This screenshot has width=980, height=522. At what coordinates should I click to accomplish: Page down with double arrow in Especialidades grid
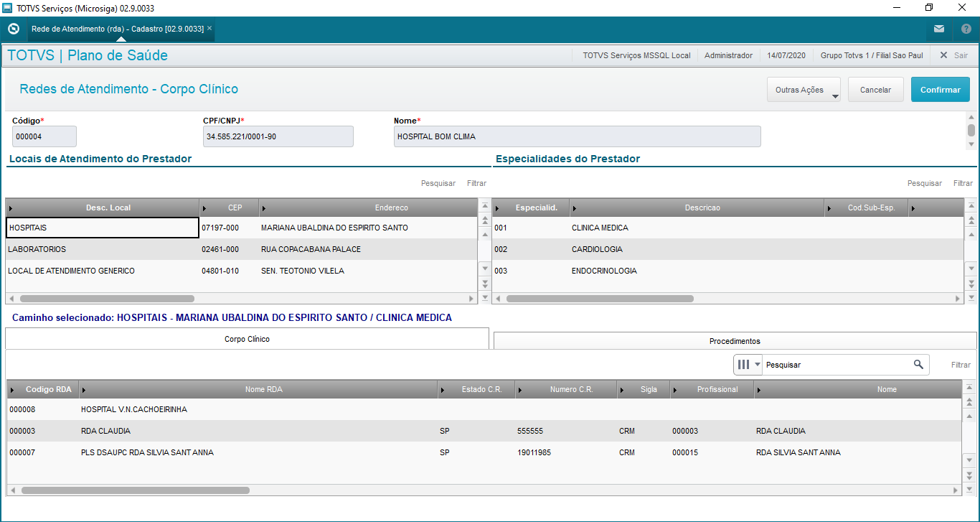pos(971,283)
